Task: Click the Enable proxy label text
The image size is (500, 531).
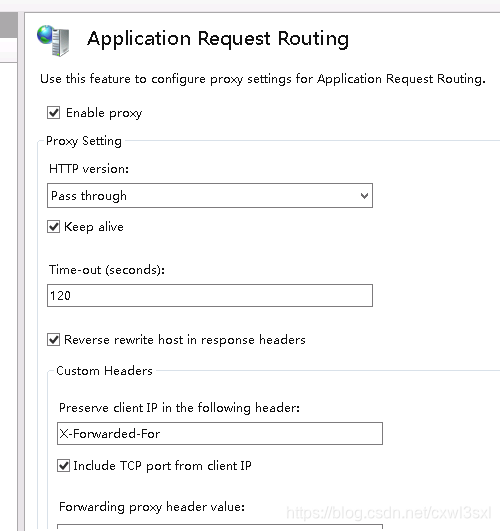Action: (x=104, y=113)
